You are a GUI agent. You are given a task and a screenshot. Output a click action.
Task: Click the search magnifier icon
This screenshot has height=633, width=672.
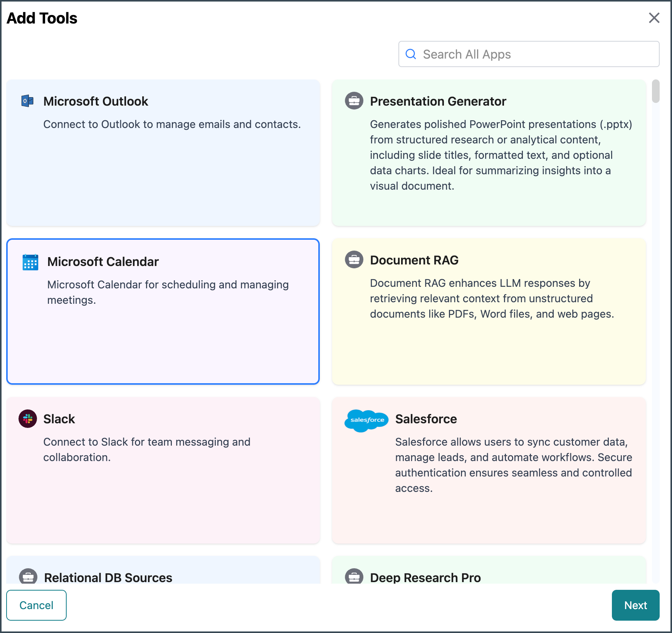coord(411,54)
